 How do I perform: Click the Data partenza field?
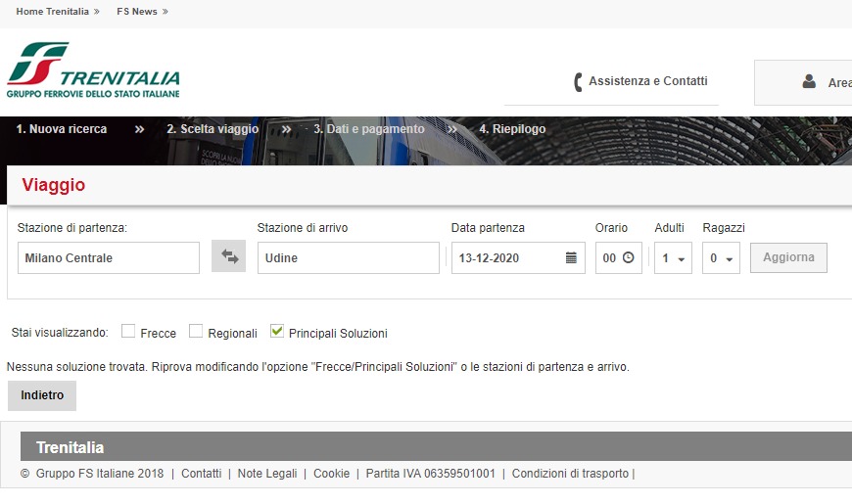pos(518,258)
